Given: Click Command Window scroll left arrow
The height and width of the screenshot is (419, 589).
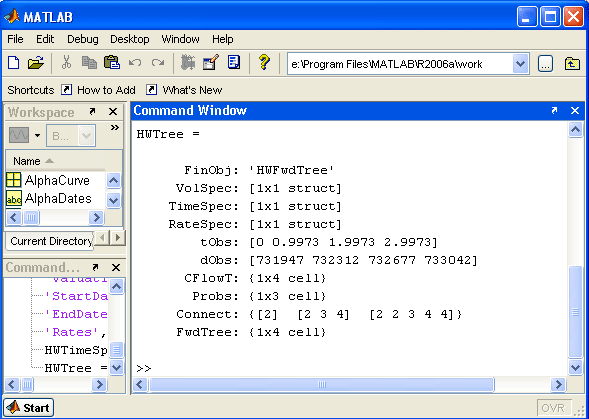Looking at the screenshot, I should click(140, 384).
